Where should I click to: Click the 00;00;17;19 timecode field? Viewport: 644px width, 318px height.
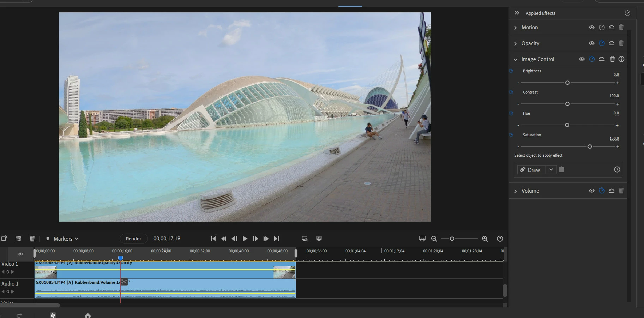coord(167,239)
